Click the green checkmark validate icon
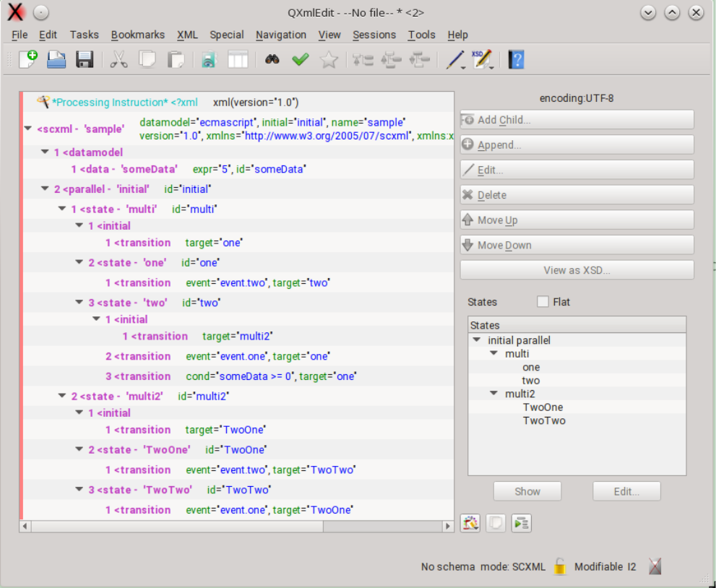716x588 pixels. point(300,60)
